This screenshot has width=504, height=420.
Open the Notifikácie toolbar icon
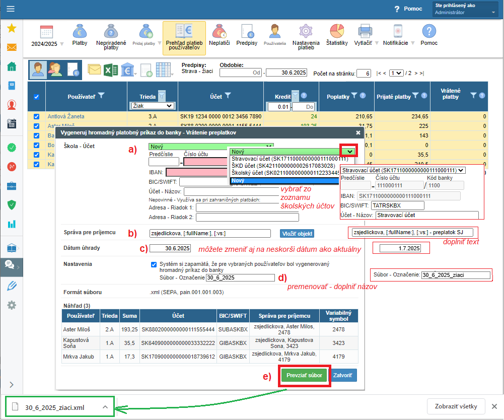click(x=395, y=35)
